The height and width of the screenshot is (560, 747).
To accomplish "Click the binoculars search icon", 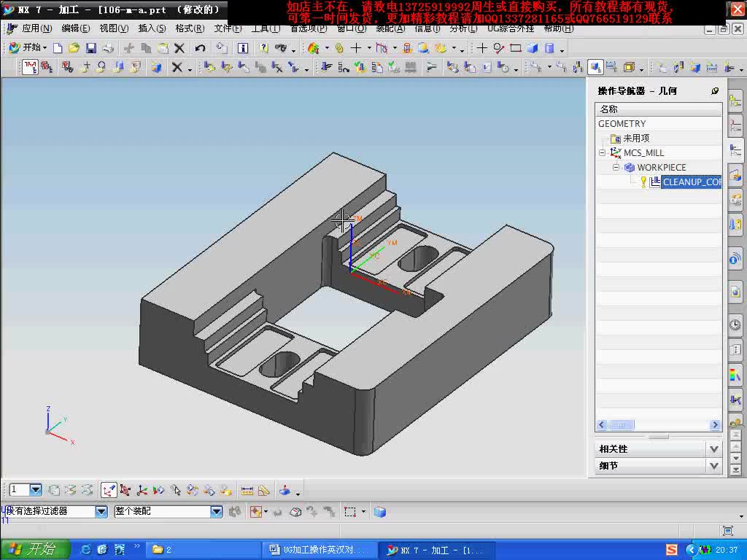I will tap(281, 48).
